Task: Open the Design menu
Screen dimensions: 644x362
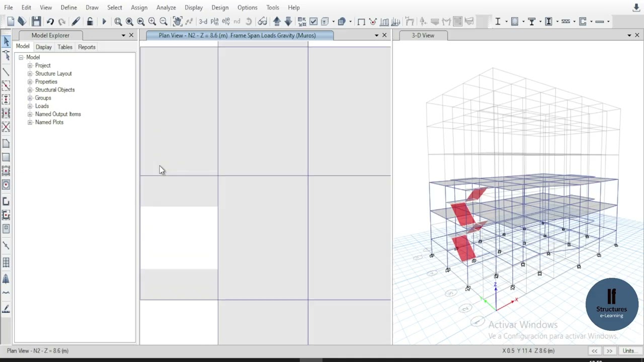Action: tap(220, 8)
